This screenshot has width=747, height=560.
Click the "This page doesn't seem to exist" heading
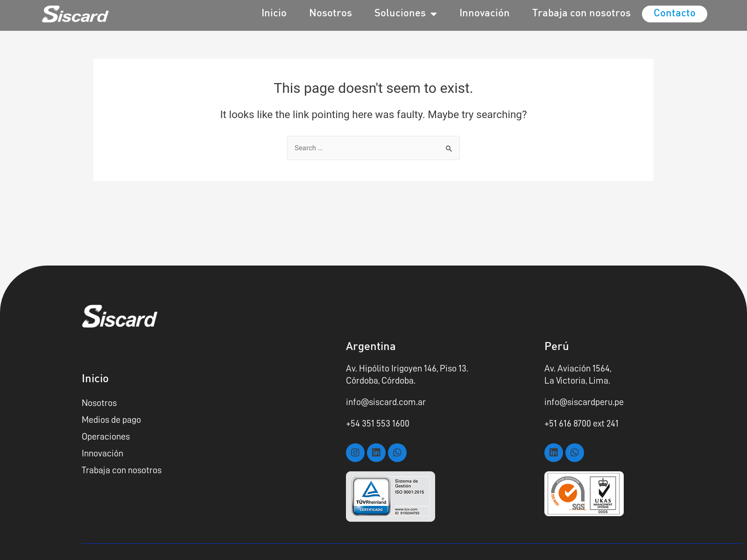point(373,88)
